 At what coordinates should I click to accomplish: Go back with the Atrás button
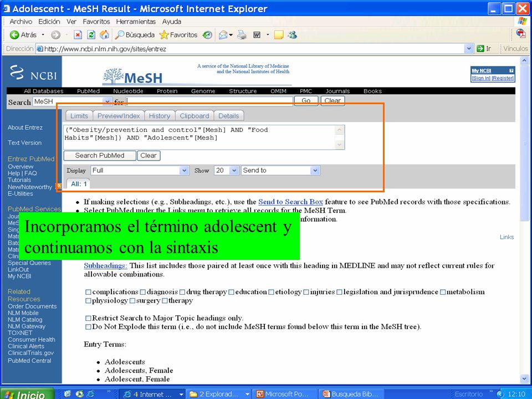coord(23,34)
